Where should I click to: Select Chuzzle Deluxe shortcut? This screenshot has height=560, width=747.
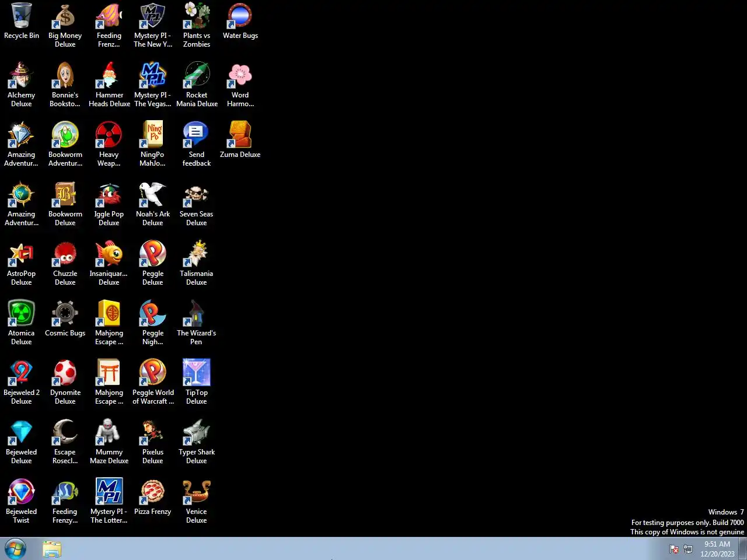click(65, 254)
